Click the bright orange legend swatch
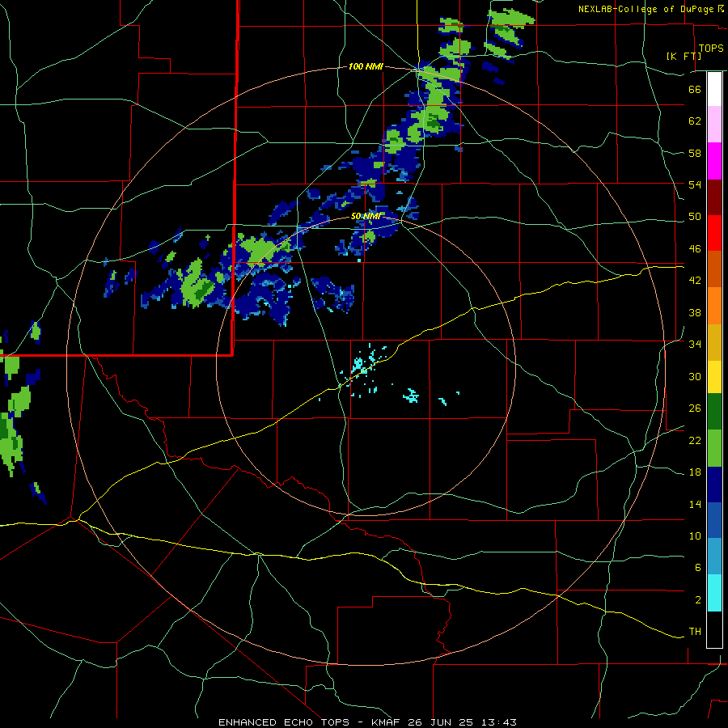 coord(714,306)
